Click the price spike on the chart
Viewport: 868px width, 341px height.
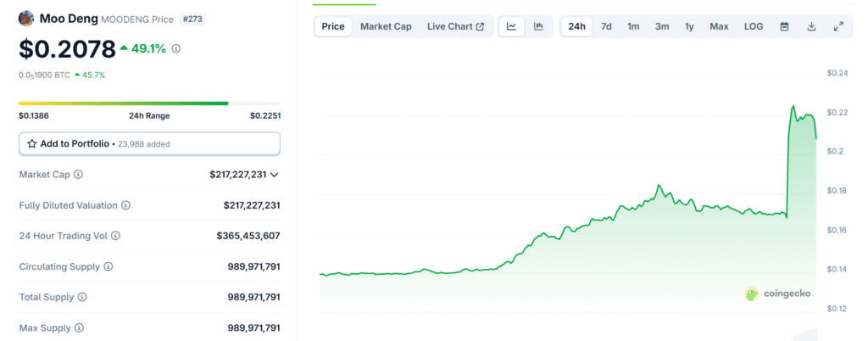coord(793,108)
